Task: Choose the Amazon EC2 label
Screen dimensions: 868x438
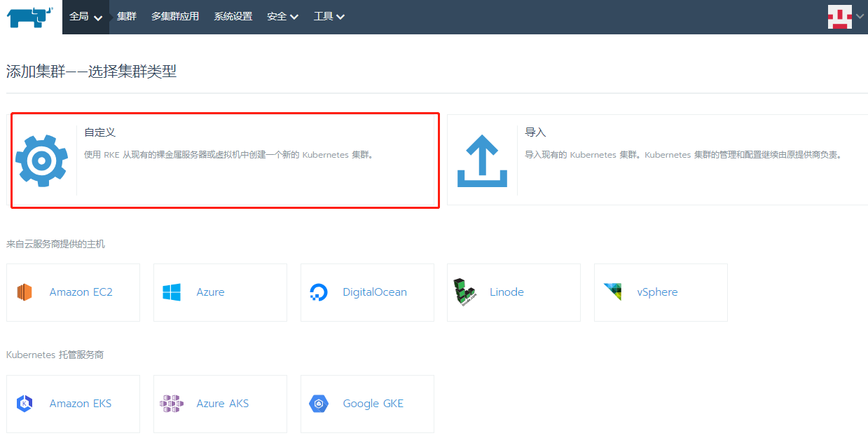Action: pos(81,292)
